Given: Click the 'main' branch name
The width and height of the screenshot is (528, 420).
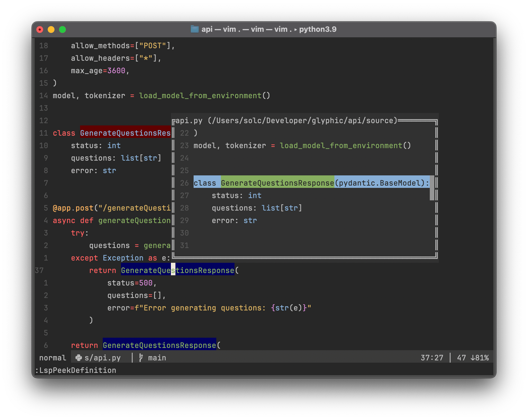Looking at the screenshot, I should point(157,358).
